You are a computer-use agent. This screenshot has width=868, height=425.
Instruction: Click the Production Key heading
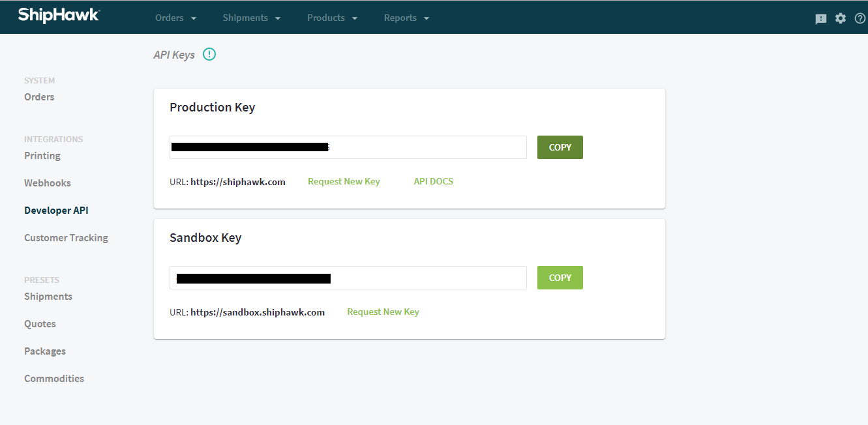click(x=212, y=108)
